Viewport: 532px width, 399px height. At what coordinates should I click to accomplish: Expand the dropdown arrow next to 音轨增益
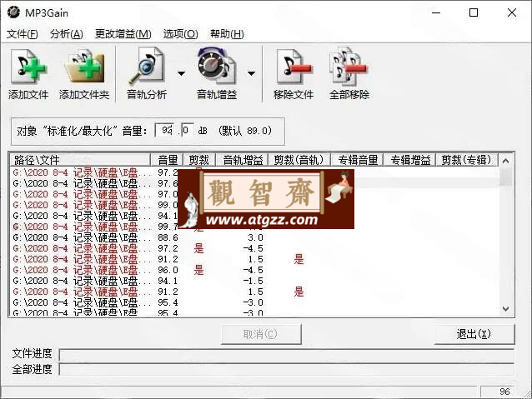point(252,73)
